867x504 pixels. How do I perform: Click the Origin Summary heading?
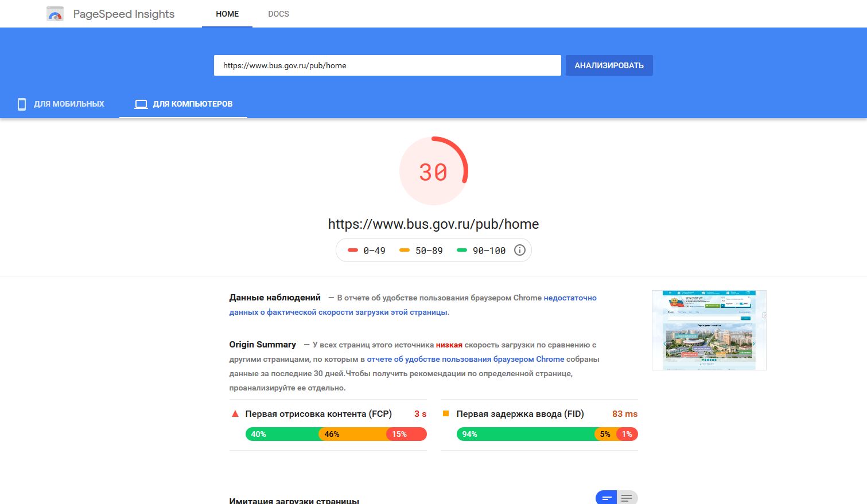point(263,345)
